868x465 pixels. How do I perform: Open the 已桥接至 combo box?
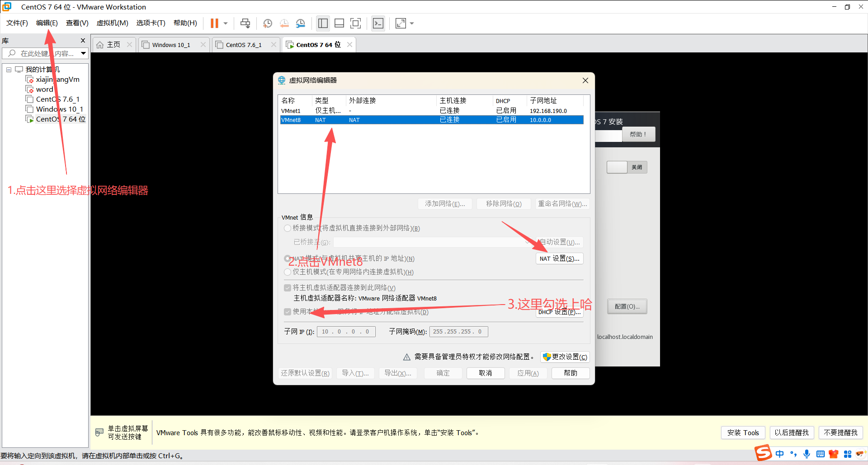point(433,242)
